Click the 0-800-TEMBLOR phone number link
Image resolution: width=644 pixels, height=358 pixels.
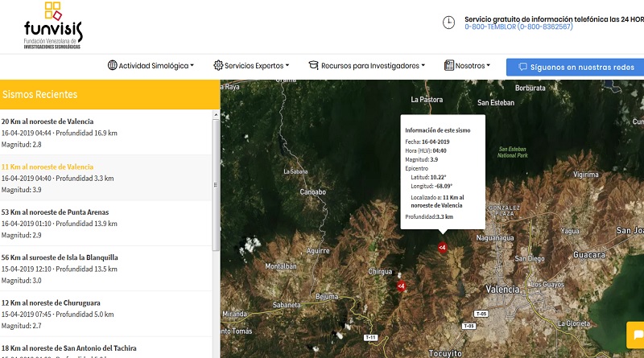[518, 27]
